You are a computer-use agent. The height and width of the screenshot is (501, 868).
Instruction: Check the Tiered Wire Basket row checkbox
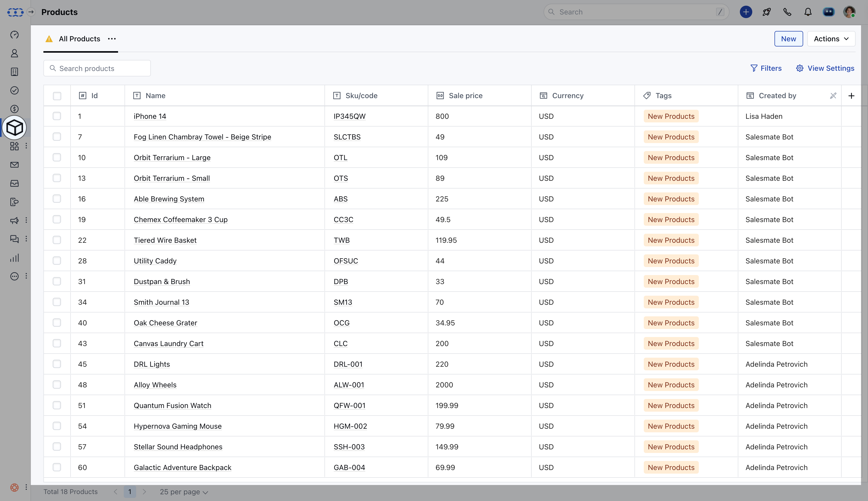tap(57, 240)
